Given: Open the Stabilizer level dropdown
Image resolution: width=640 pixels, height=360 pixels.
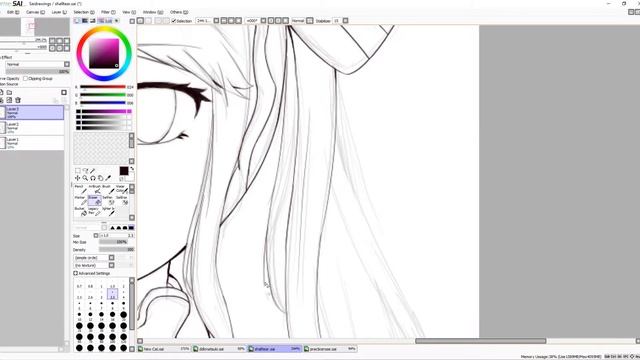Looking at the screenshot, I should tap(345, 20).
